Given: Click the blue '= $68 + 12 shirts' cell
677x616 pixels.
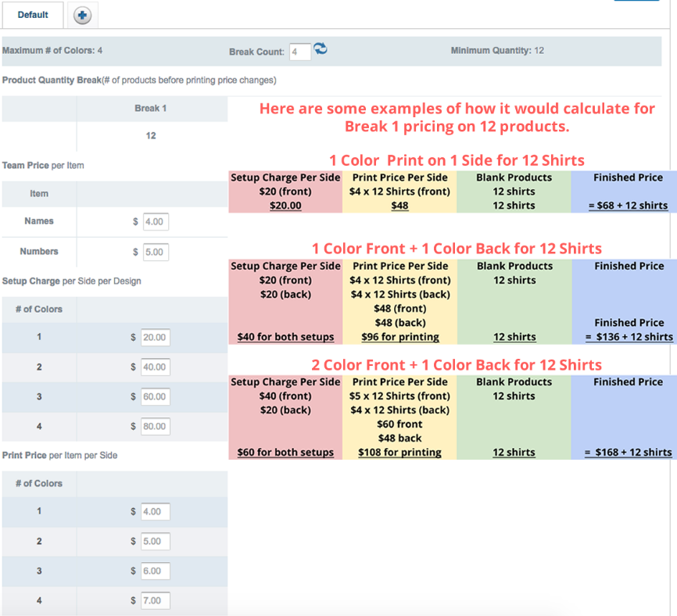Looking at the screenshot, I should coord(628,206).
